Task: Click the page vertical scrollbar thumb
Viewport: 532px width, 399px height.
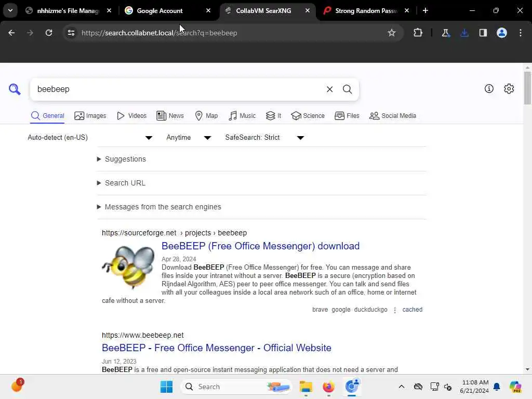Action: point(527,88)
